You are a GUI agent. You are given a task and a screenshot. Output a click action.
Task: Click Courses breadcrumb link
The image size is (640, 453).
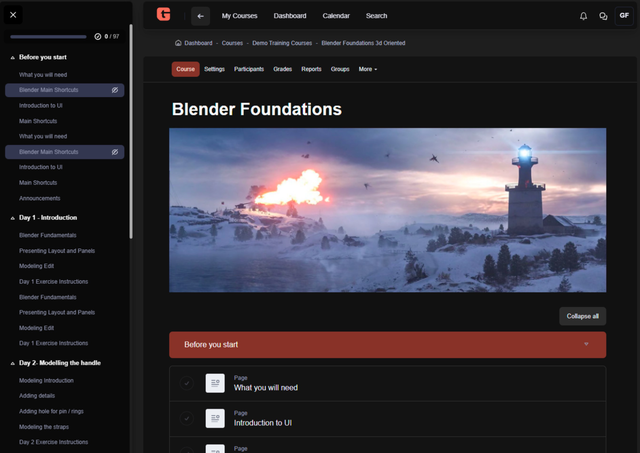pyautogui.click(x=232, y=43)
